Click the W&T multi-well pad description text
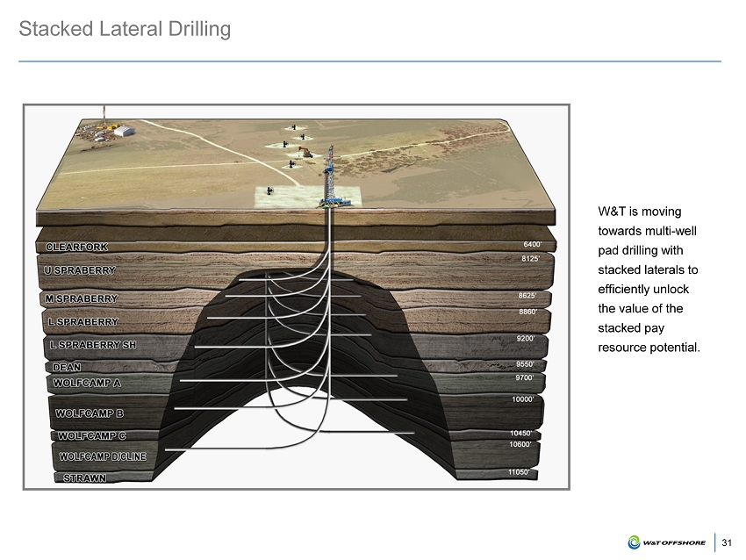The image size is (746, 560). click(x=649, y=280)
